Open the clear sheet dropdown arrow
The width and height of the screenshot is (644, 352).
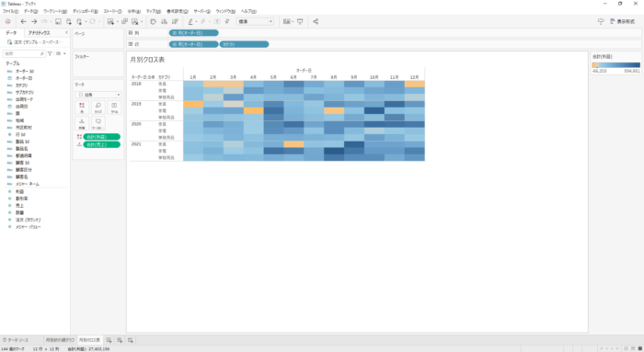[142, 21]
